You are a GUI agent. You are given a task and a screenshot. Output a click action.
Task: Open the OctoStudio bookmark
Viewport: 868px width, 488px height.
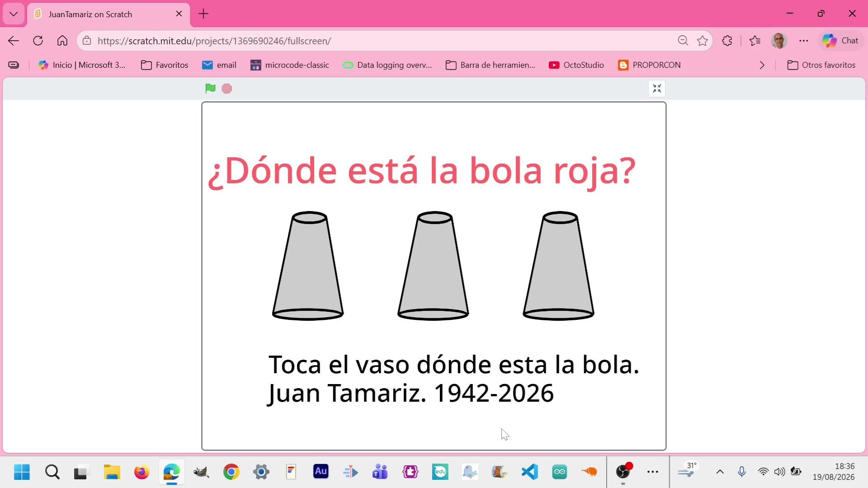pos(576,65)
